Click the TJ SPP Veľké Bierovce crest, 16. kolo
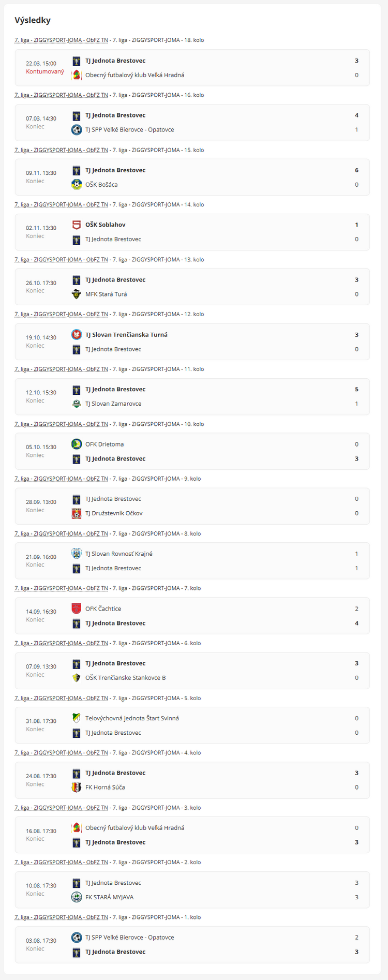This screenshot has height=980, width=388. (x=77, y=130)
